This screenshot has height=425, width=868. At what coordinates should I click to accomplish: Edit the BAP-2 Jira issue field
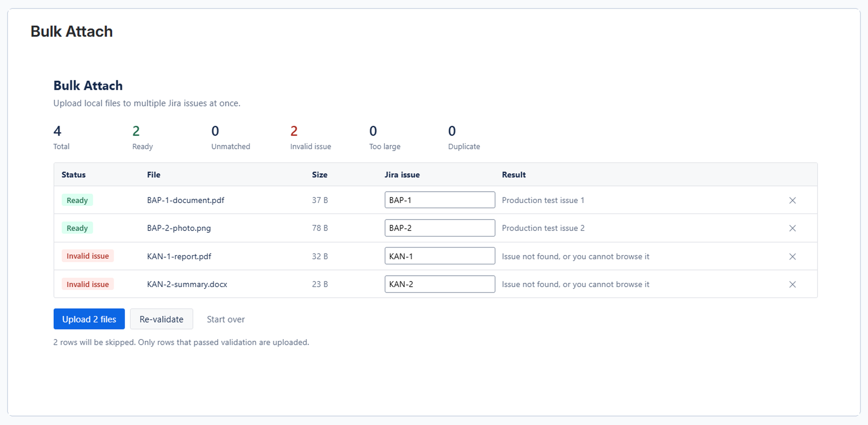tap(440, 228)
